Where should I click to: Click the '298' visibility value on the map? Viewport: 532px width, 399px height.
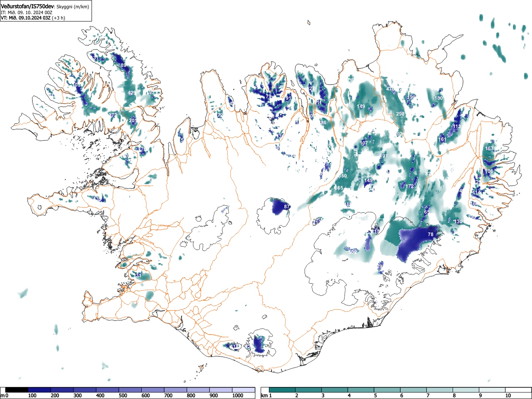click(400, 114)
